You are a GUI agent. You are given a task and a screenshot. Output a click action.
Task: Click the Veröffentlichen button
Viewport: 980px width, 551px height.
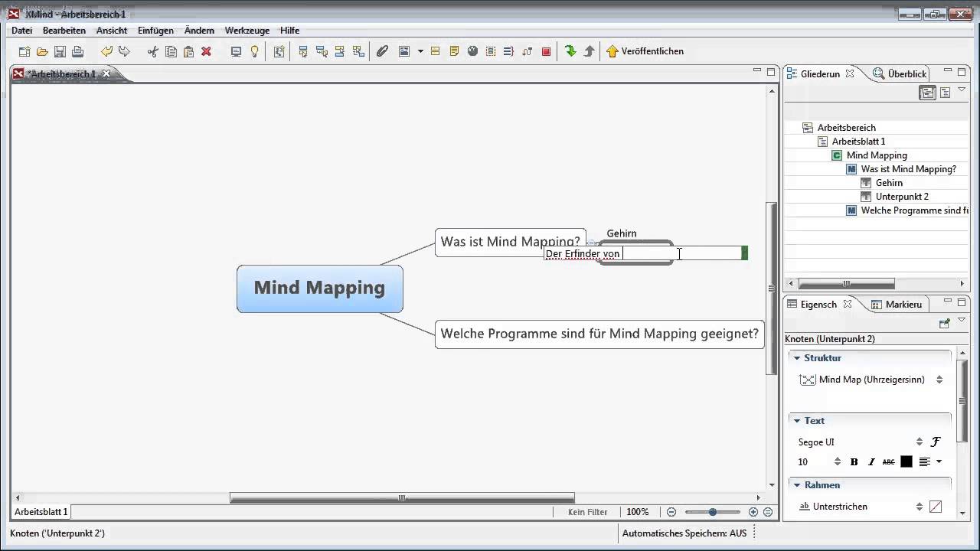[645, 51]
